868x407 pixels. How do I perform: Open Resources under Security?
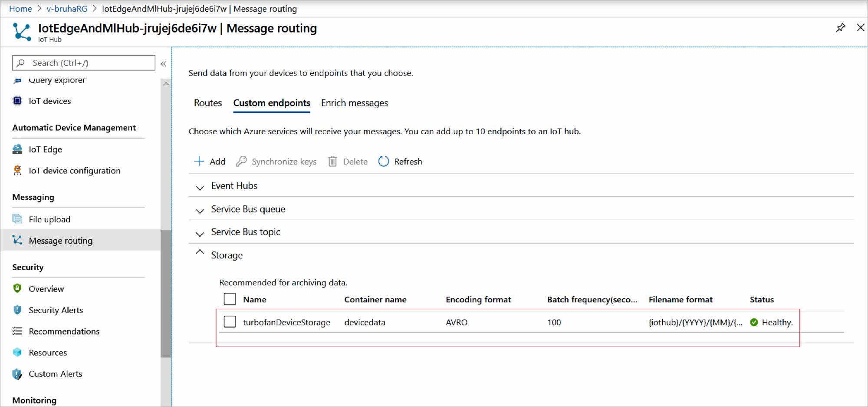point(48,353)
